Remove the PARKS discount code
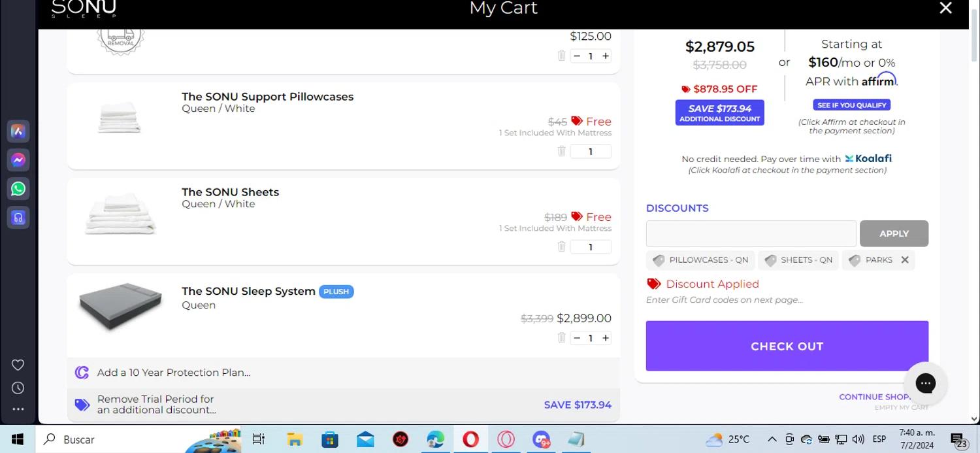The height and width of the screenshot is (453, 980). click(x=905, y=260)
